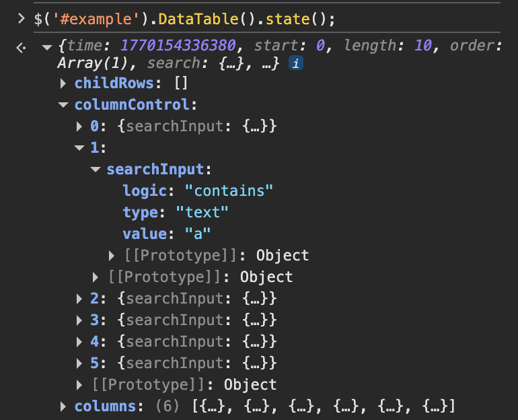Click the console command input line
Screen dimensions: 518x420
(185, 19)
